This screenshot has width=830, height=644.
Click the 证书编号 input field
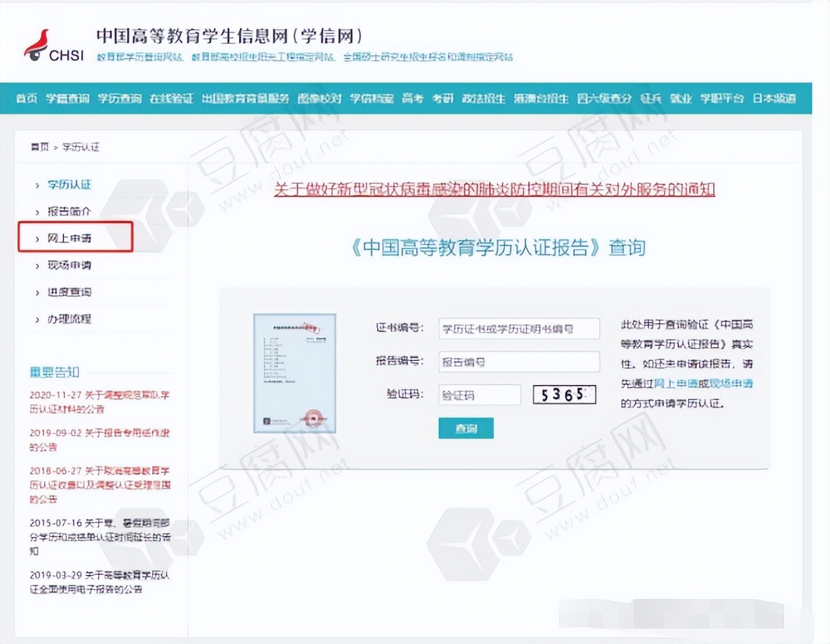pos(519,328)
